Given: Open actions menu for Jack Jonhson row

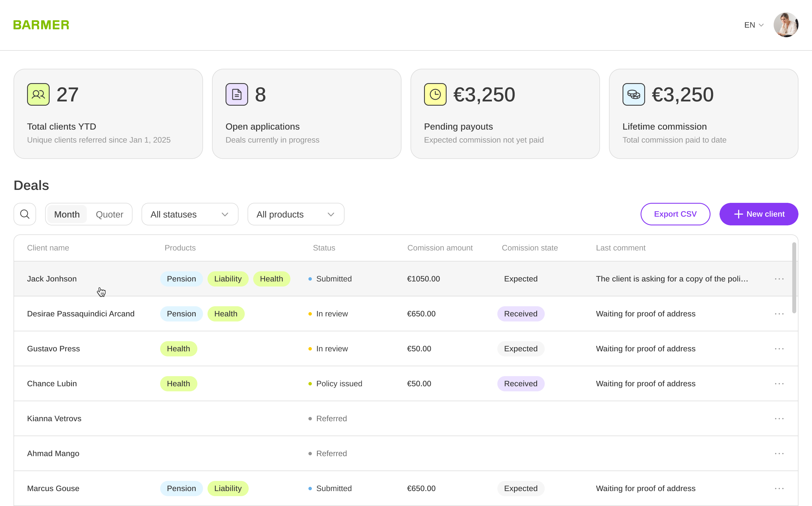Looking at the screenshot, I should 780,278.
